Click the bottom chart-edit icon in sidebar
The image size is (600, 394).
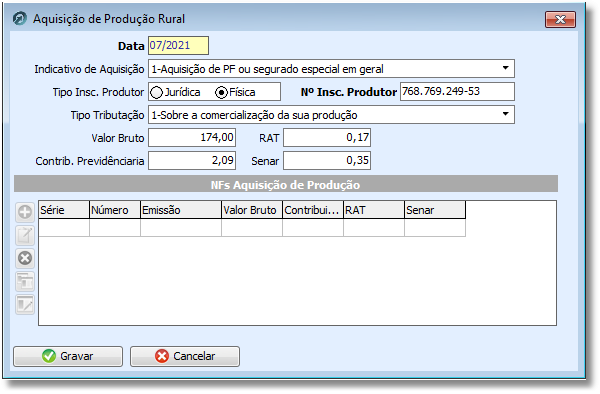click(x=25, y=304)
